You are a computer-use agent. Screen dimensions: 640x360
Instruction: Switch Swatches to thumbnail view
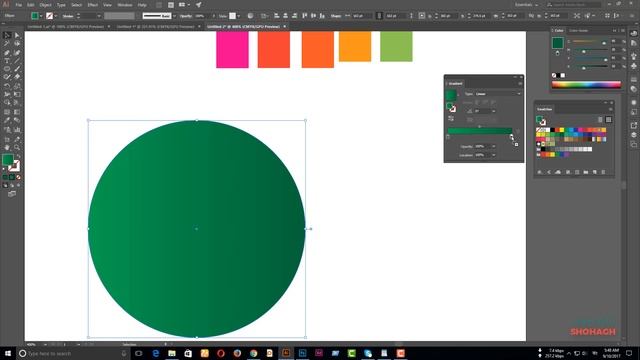pos(609,120)
